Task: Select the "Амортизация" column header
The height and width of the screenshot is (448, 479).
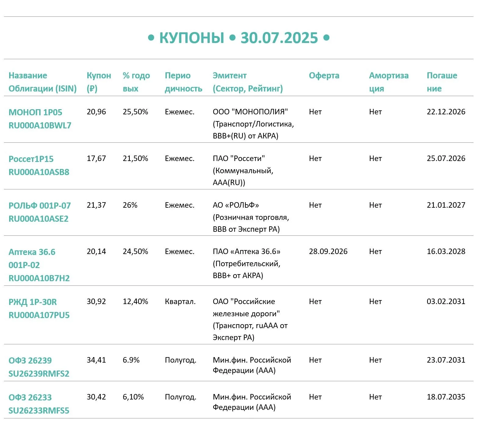Action: (x=389, y=82)
